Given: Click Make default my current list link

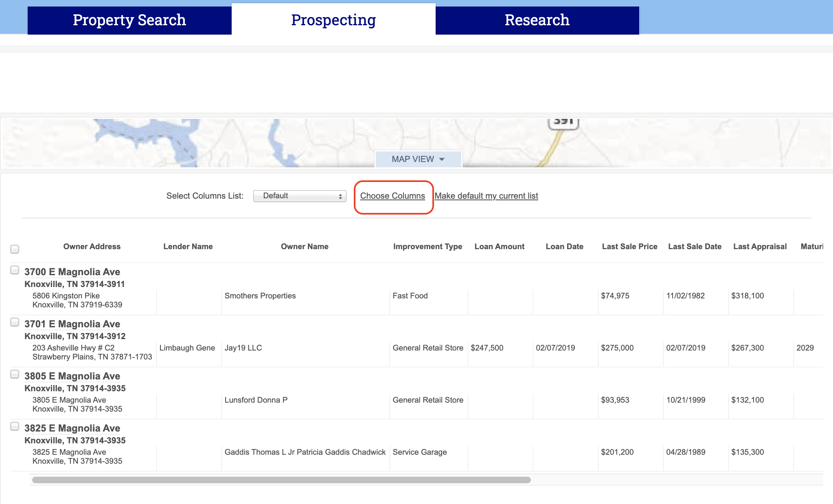Looking at the screenshot, I should (486, 196).
